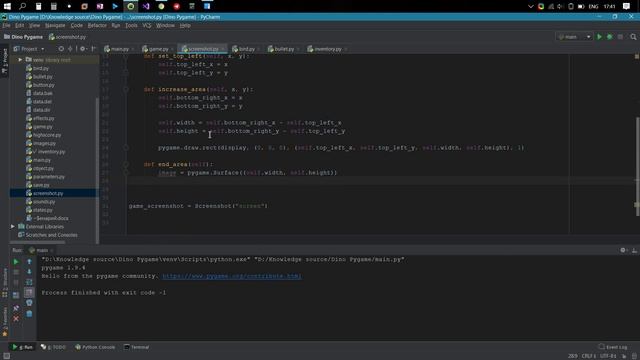
Task: Pin the Run tab
Action: click(x=16, y=308)
